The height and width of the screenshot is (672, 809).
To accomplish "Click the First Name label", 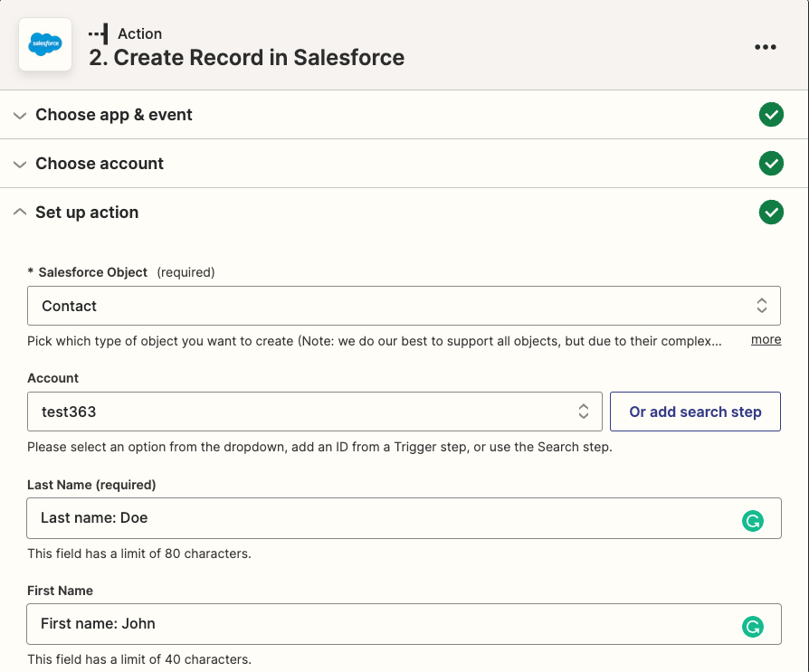I will 60,591.
